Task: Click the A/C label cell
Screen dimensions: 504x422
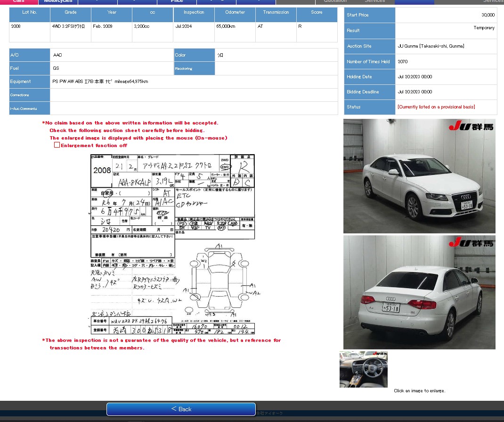Action: pyautogui.click(x=30, y=55)
